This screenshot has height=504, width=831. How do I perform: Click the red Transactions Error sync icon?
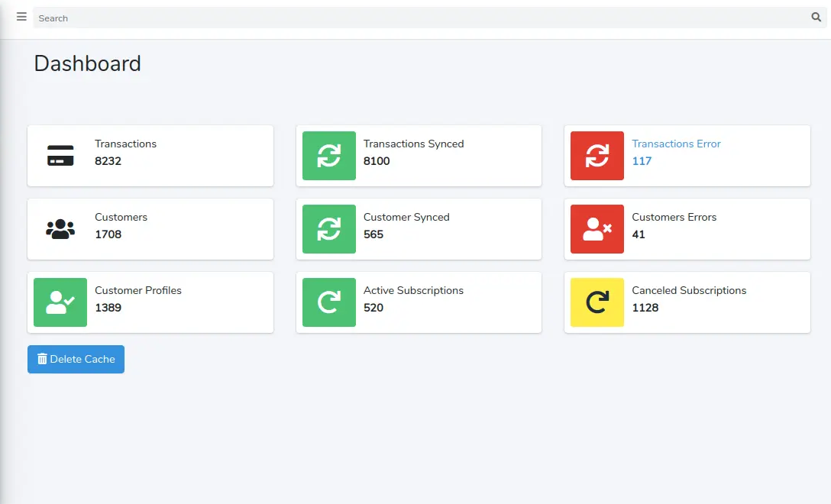pyautogui.click(x=597, y=156)
